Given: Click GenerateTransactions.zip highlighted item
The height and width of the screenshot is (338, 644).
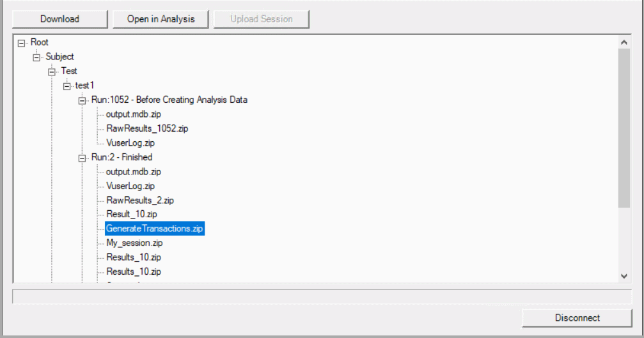Looking at the screenshot, I should [155, 228].
